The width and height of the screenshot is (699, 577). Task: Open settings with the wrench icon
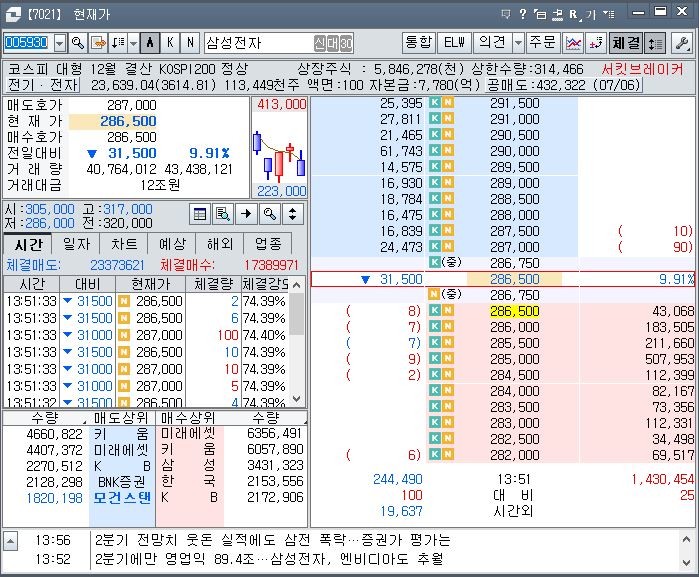(x=683, y=43)
